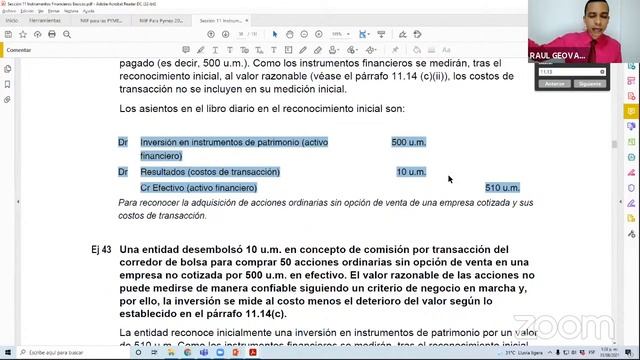
Task: Select the pencil drawing tool
Action: pyautogui.click(x=303, y=50)
